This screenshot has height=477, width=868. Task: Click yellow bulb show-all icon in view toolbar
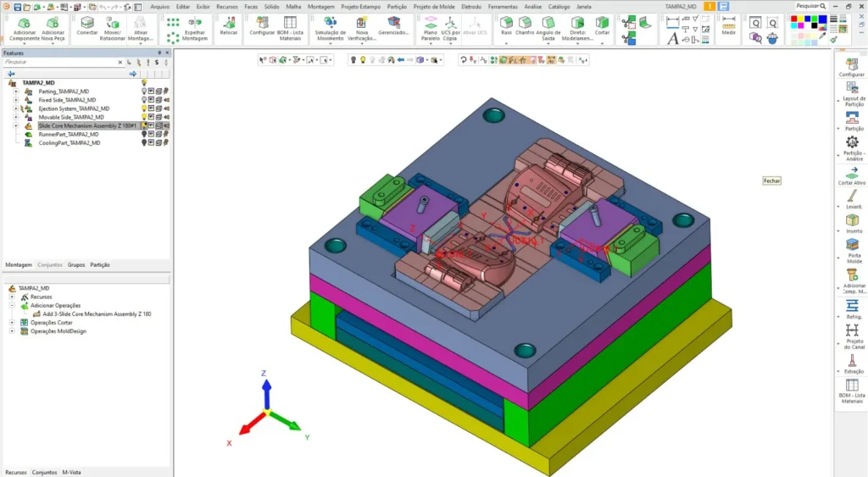click(x=363, y=60)
